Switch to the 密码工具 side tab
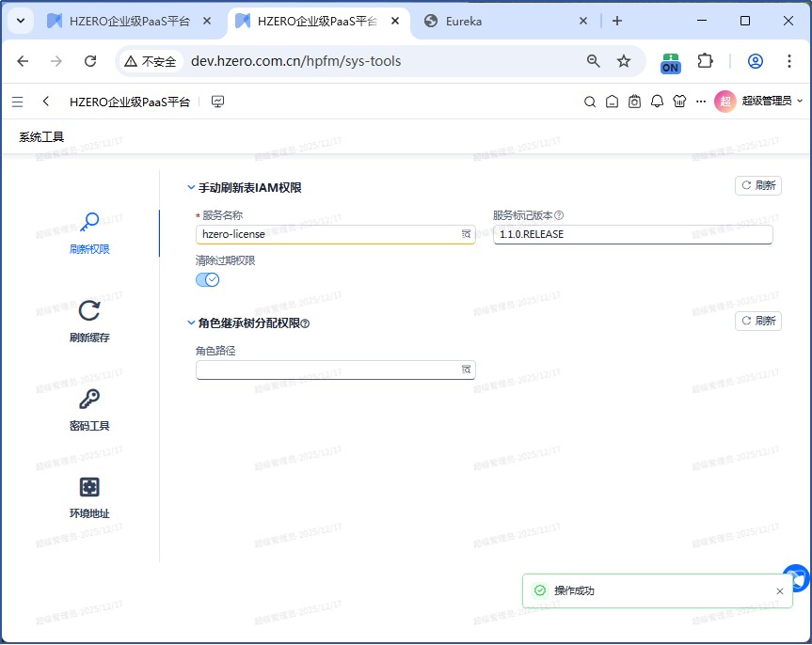Image resolution: width=812 pixels, height=645 pixels. pyautogui.click(x=89, y=409)
